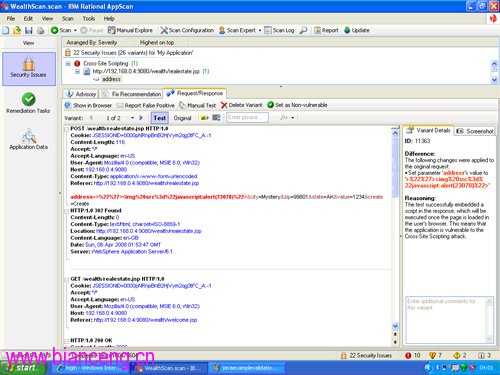
Task: Open the Edit menu
Action: (x=28, y=19)
